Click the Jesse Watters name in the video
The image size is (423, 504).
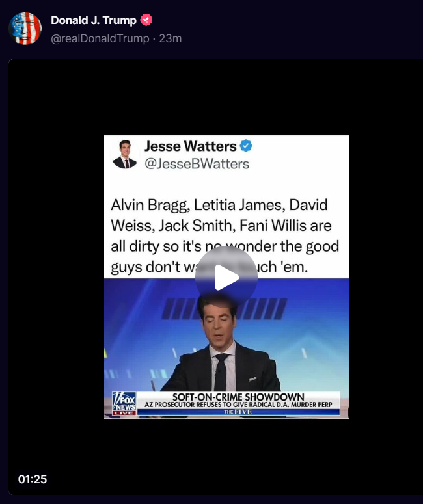191,146
